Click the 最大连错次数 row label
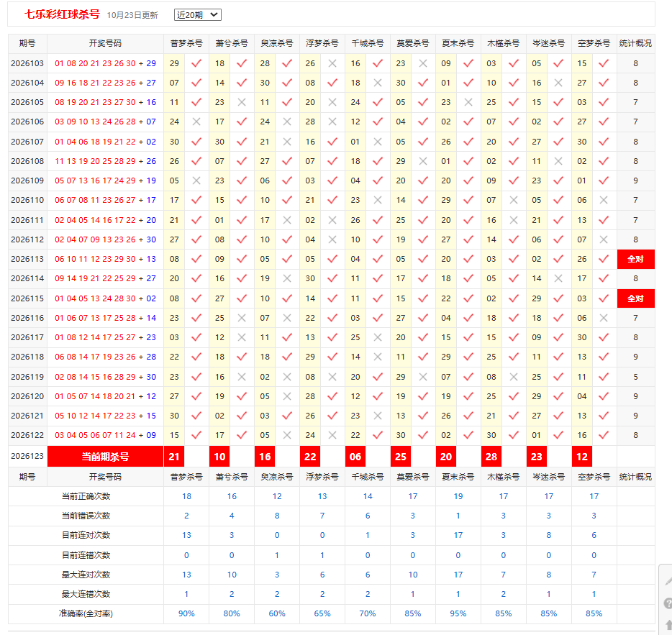The image size is (672, 635). point(86,594)
